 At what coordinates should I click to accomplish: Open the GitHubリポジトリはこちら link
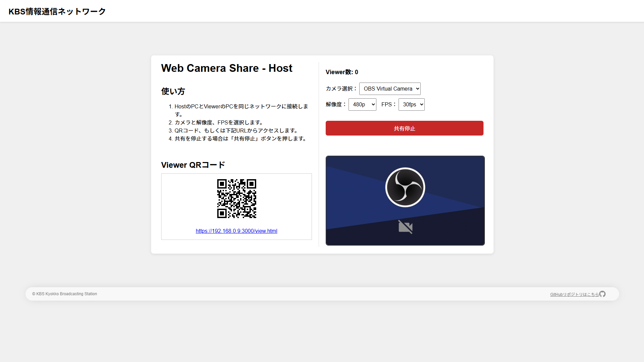pos(574,294)
